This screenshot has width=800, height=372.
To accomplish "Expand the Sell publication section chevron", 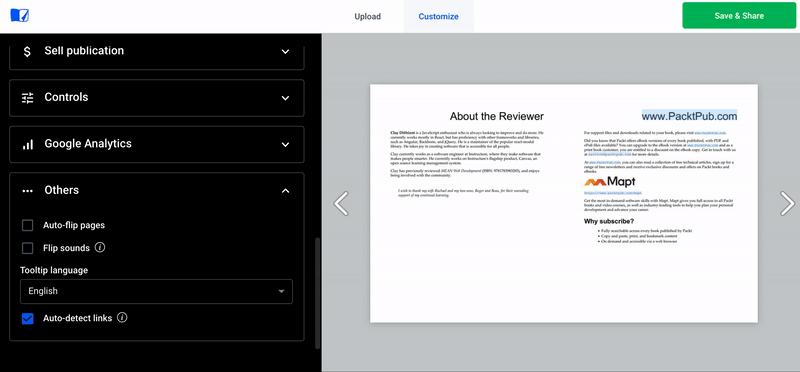I will tap(286, 52).
